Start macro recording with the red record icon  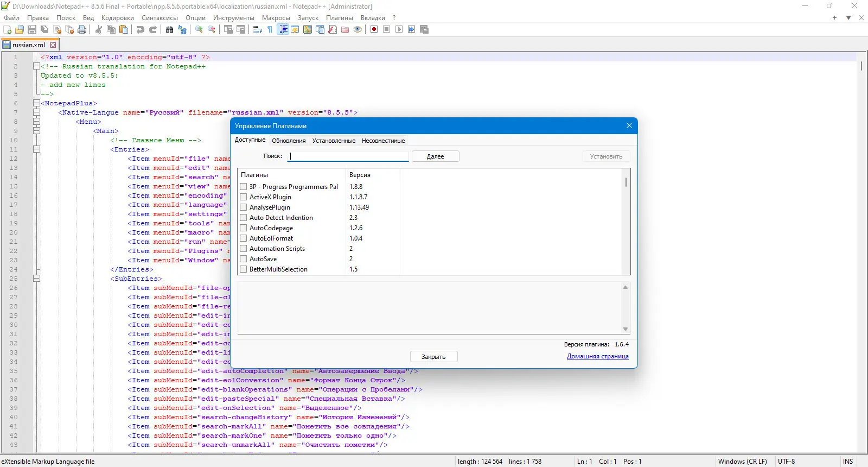point(374,29)
